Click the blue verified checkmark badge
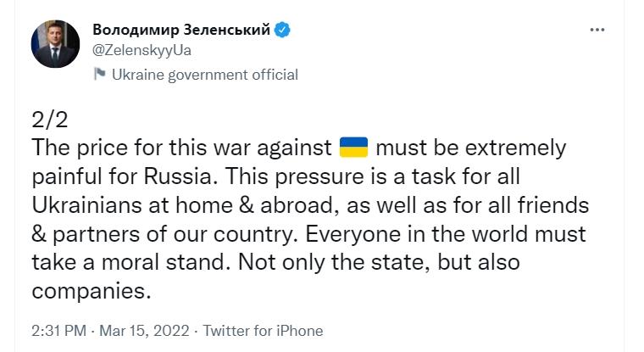Screen dimensions: 644x352 coord(282,30)
